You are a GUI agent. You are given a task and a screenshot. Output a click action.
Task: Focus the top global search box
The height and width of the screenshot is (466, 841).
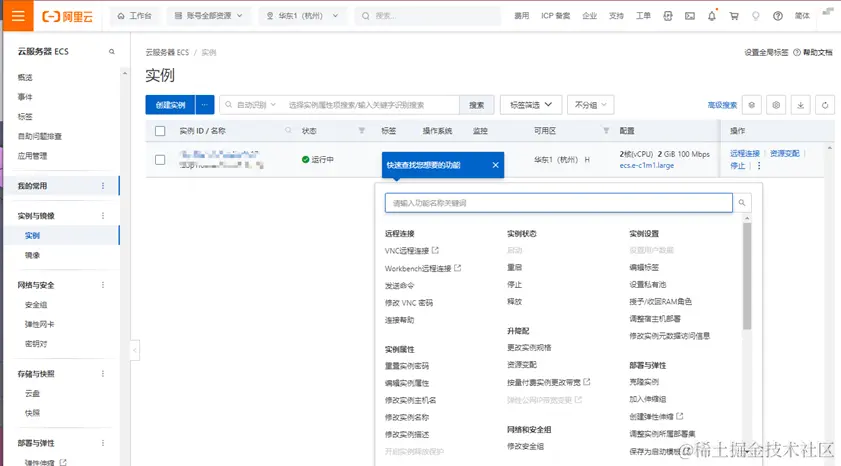427,16
